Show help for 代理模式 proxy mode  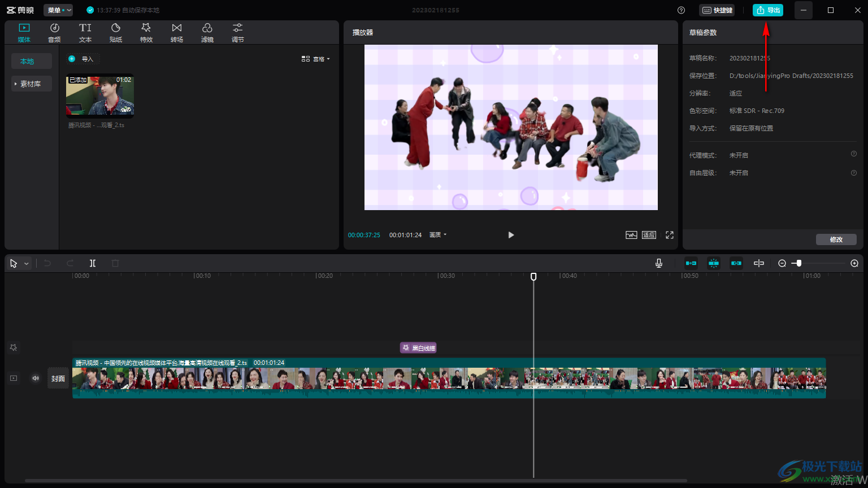(854, 154)
